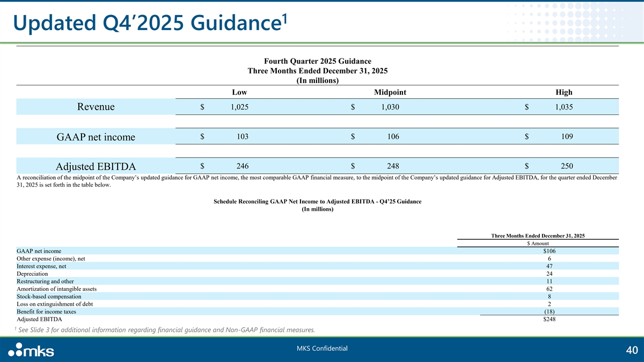Select the Midpoint column header
The width and height of the screenshot is (644, 362).
click(390, 92)
